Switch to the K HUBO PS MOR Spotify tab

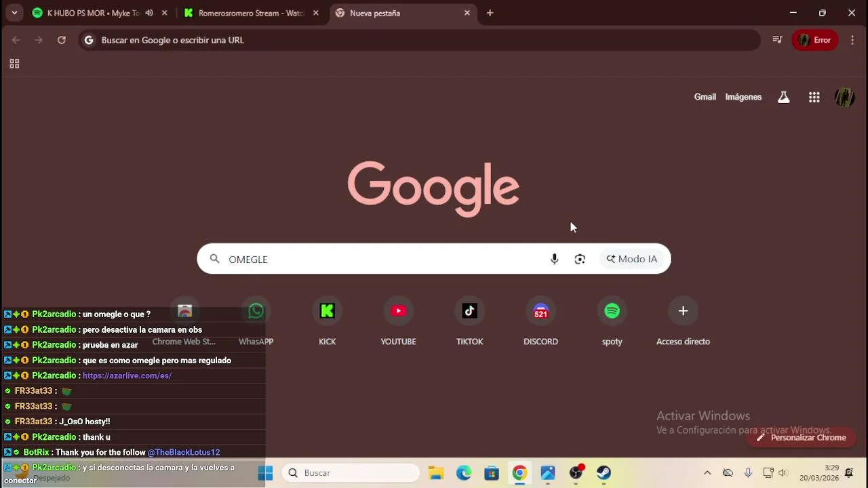93,13
